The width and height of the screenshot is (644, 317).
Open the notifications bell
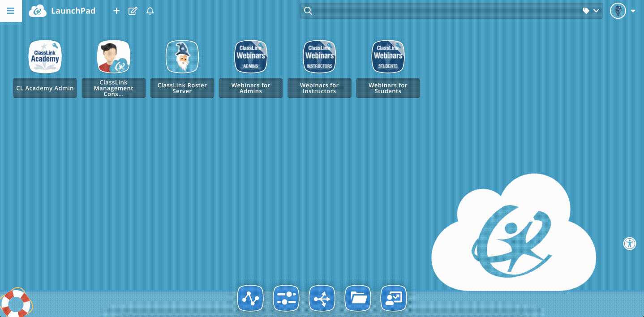pyautogui.click(x=150, y=11)
